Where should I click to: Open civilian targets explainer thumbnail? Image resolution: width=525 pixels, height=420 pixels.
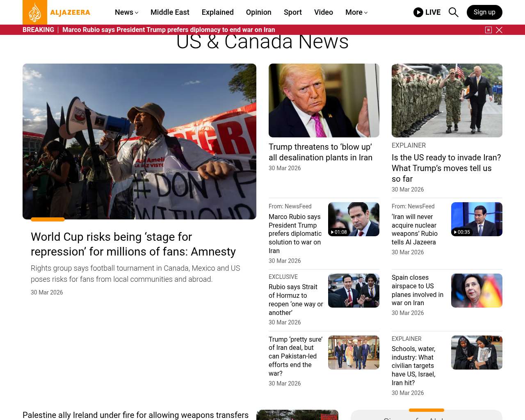477,352
